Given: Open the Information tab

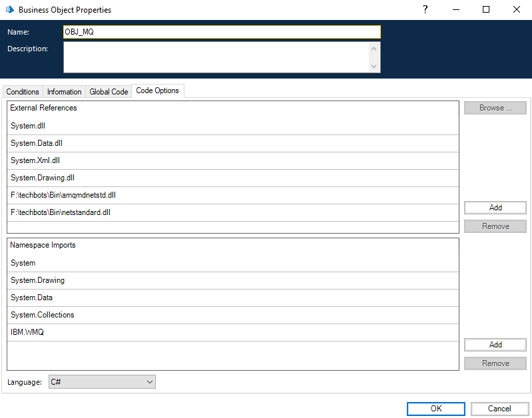Looking at the screenshot, I should [x=65, y=92].
